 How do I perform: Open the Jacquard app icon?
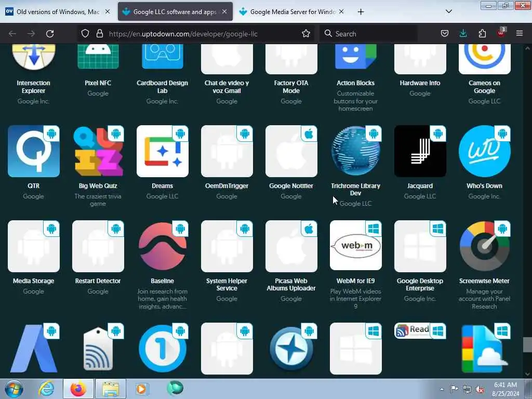coord(420,151)
